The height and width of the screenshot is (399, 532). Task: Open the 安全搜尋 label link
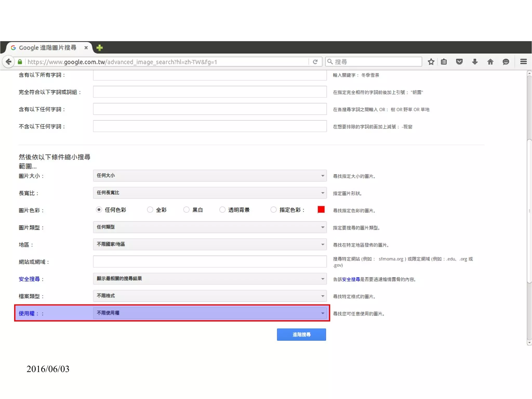pyautogui.click(x=29, y=279)
